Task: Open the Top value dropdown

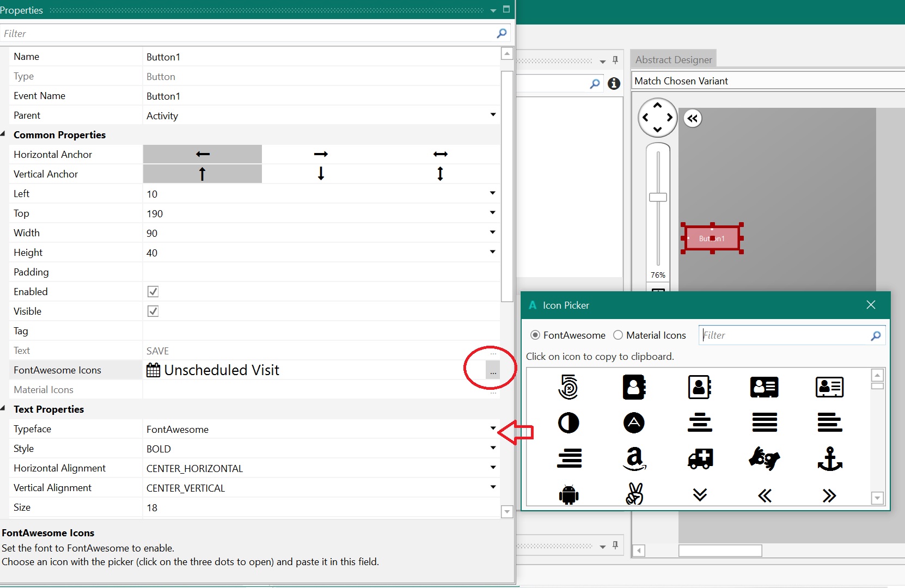Action: 493,213
